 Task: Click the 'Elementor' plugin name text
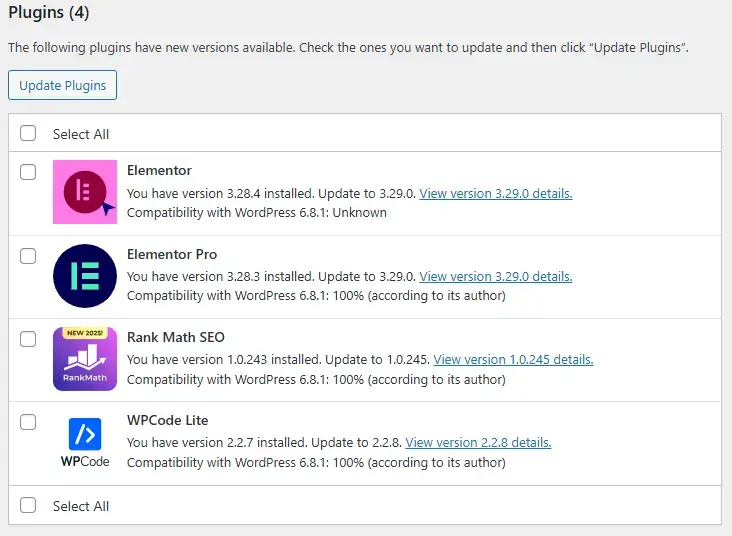tap(159, 170)
